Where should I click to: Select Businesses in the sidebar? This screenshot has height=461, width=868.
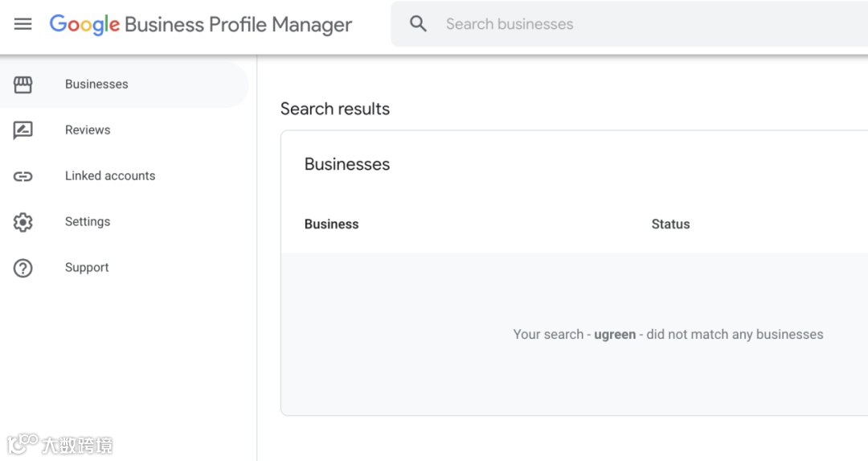(x=96, y=84)
